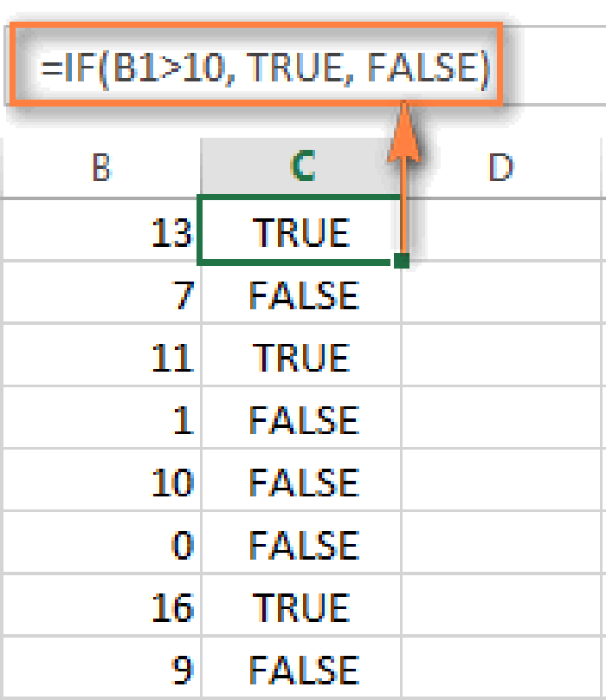Viewport: 606px width, 700px height.
Task: Select column D header
Action: [501, 167]
